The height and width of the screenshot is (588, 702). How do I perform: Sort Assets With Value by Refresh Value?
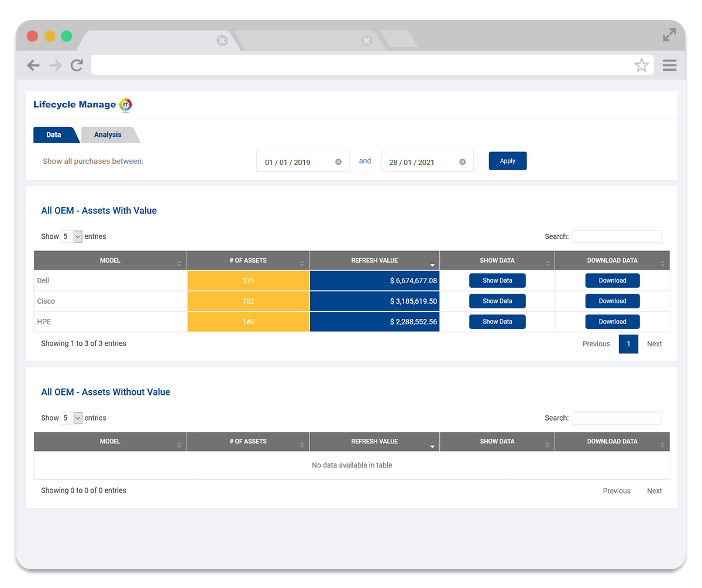tap(374, 261)
